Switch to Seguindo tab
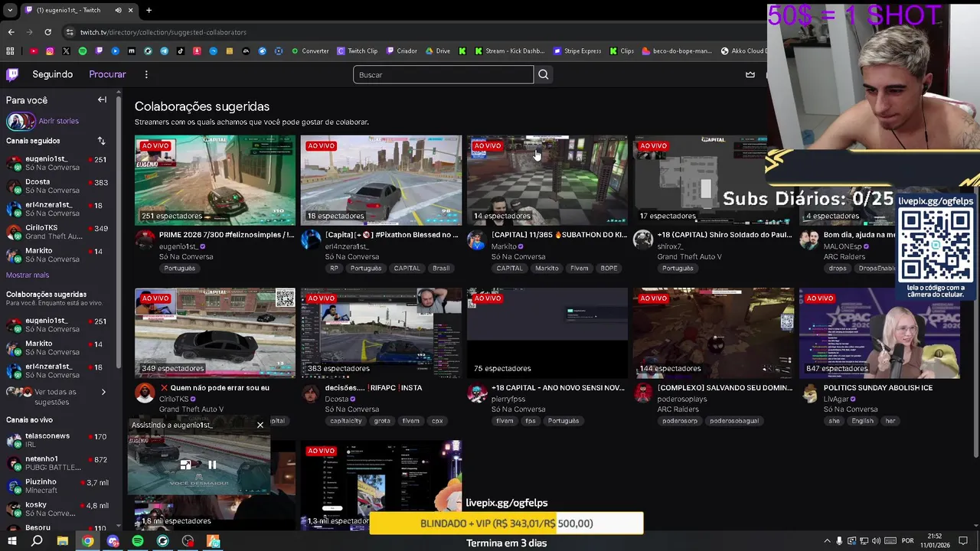The image size is (980, 551). 53,74
